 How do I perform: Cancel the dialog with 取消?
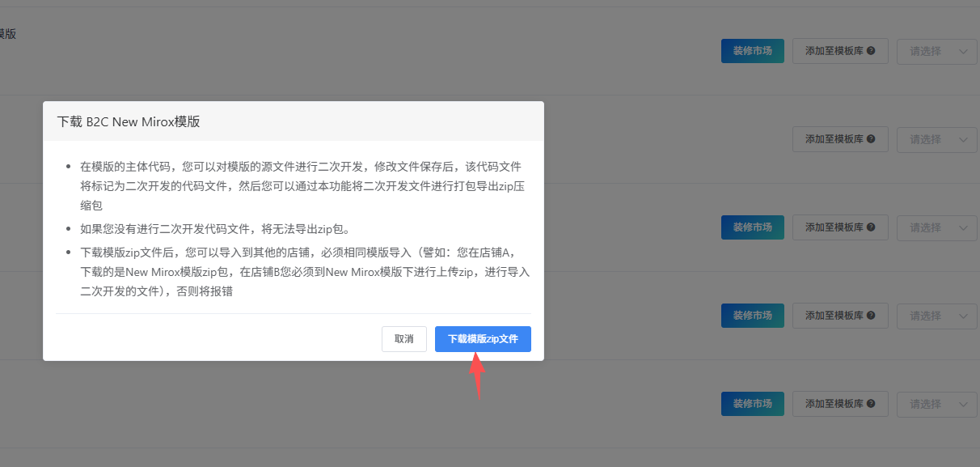(404, 339)
